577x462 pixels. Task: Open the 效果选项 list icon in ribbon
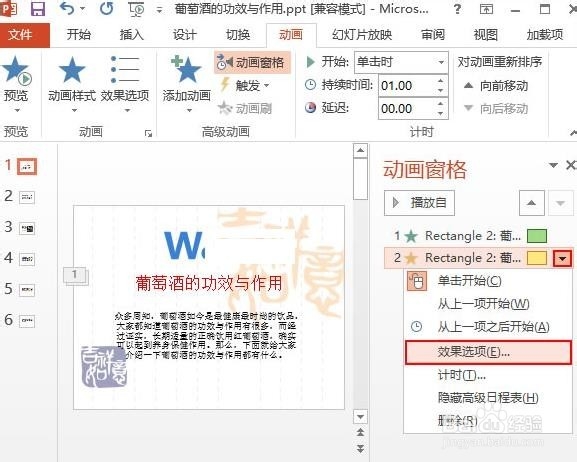point(125,69)
